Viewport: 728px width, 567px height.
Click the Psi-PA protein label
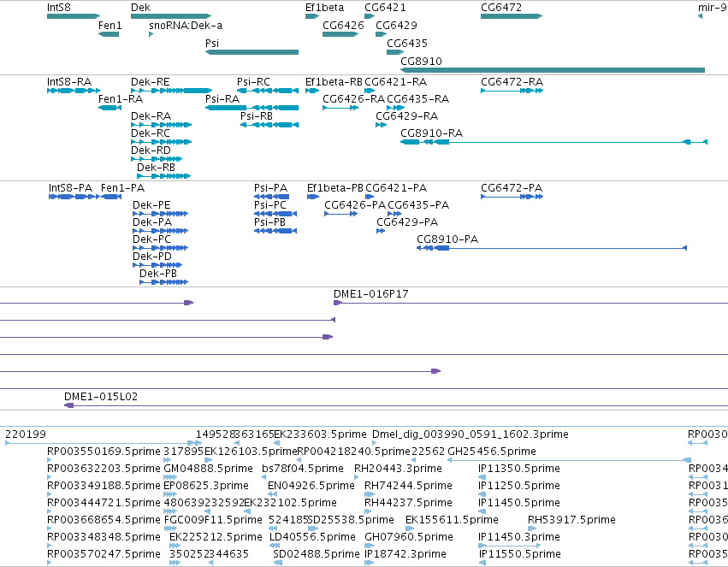tap(270, 188)
